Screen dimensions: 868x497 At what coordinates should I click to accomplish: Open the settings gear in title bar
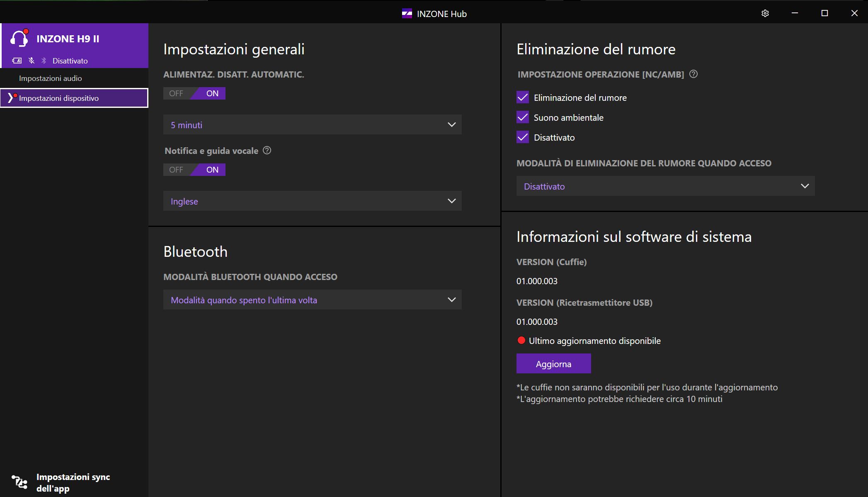(765, 13)
